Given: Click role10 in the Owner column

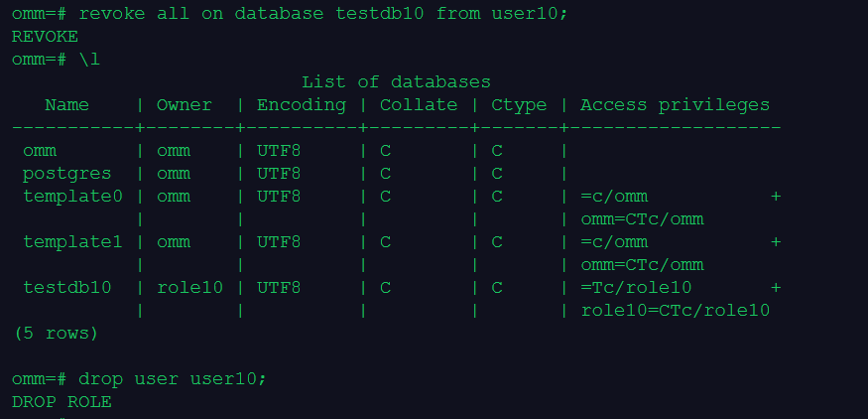Looking at the screenshot, I should [x=189, y=288].
